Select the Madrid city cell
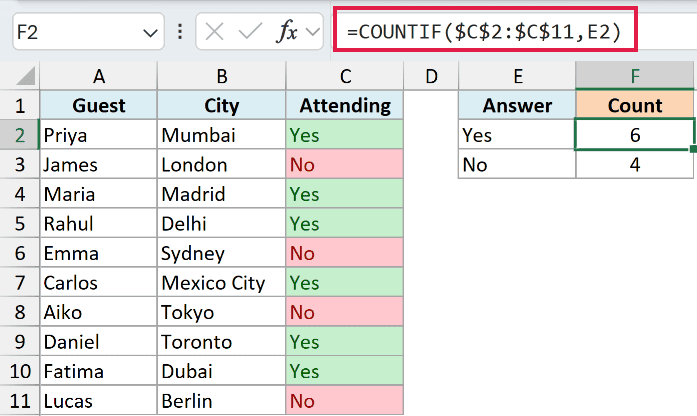The width and height of the screenshot is (697, 416). (221, 194)
